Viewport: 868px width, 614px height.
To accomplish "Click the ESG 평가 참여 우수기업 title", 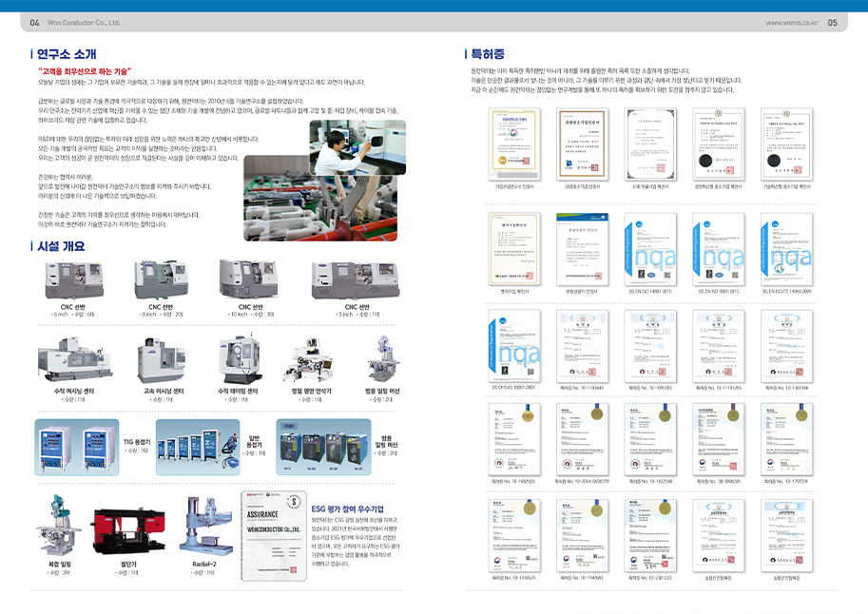I will (354, 508).
